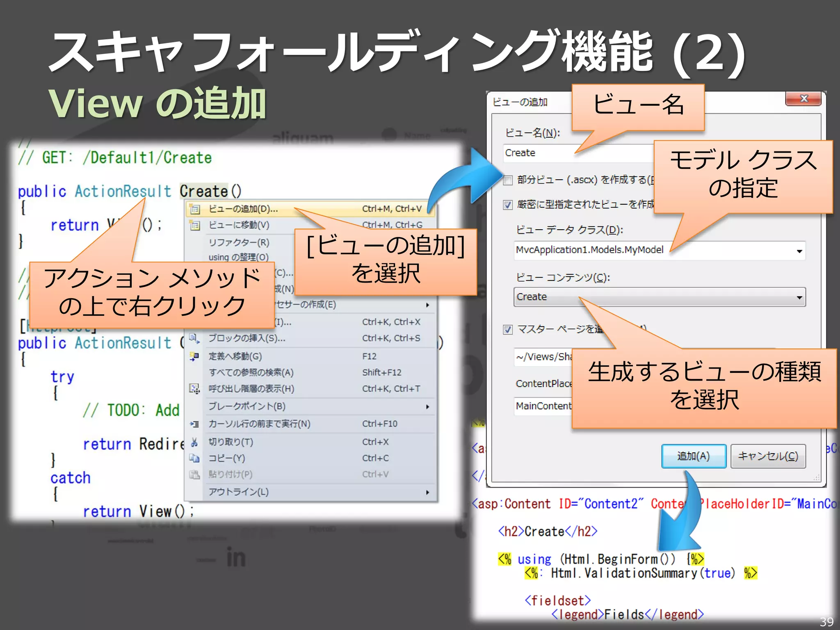Choose 貼り付け(P) from context menu

[310, 475]
